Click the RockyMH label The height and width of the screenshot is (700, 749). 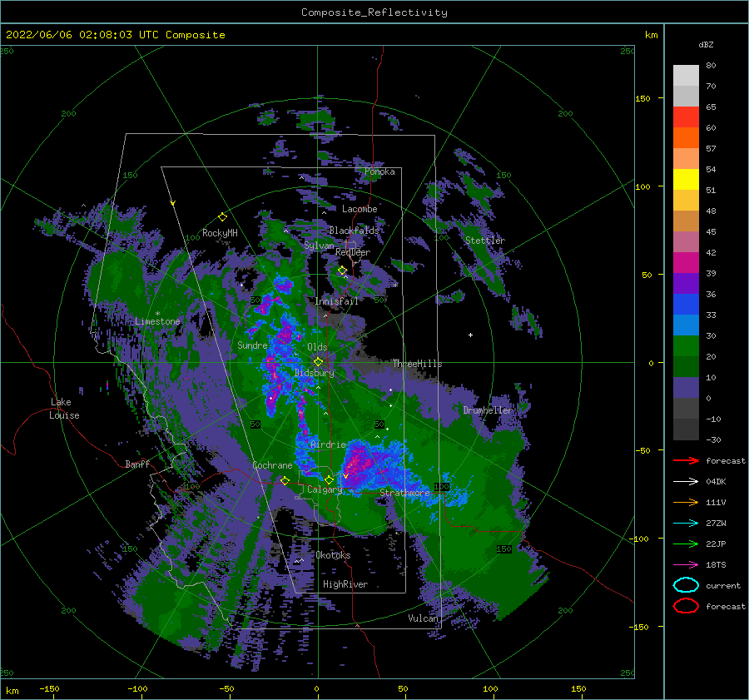coord(220,233)
